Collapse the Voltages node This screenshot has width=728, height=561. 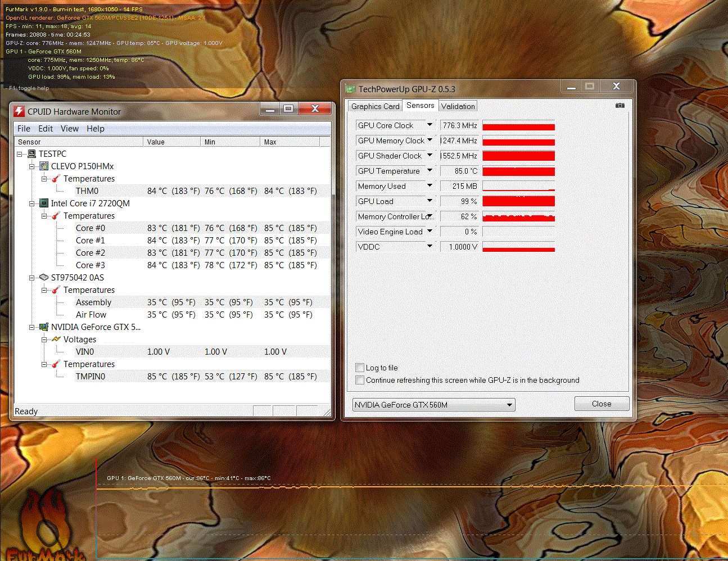44,340
